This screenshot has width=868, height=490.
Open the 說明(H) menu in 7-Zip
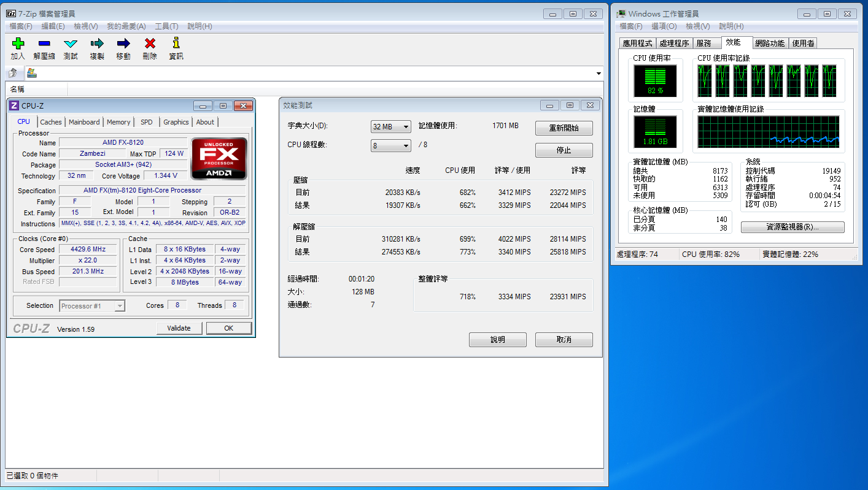coord(200,26)
